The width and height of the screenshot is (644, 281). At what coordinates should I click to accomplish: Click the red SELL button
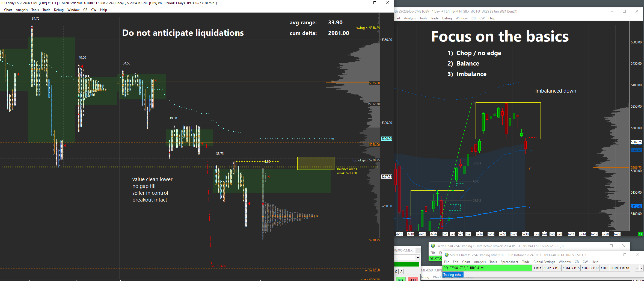413,279
